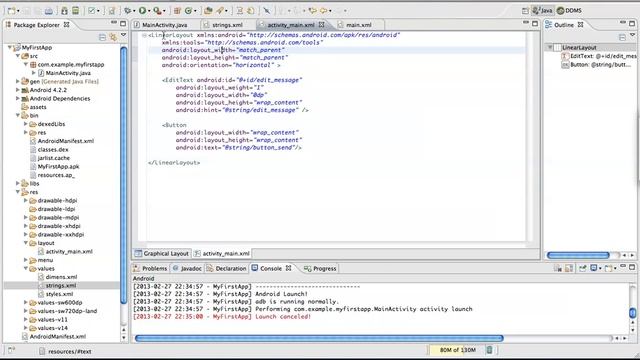Click the New file toolbar icon
This screenshot has height=360, width=640.
coord(12,11)
